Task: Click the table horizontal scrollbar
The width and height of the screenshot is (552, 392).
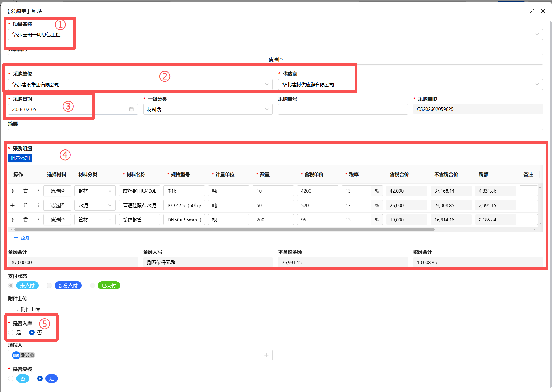Action: (x=224, y=230)
